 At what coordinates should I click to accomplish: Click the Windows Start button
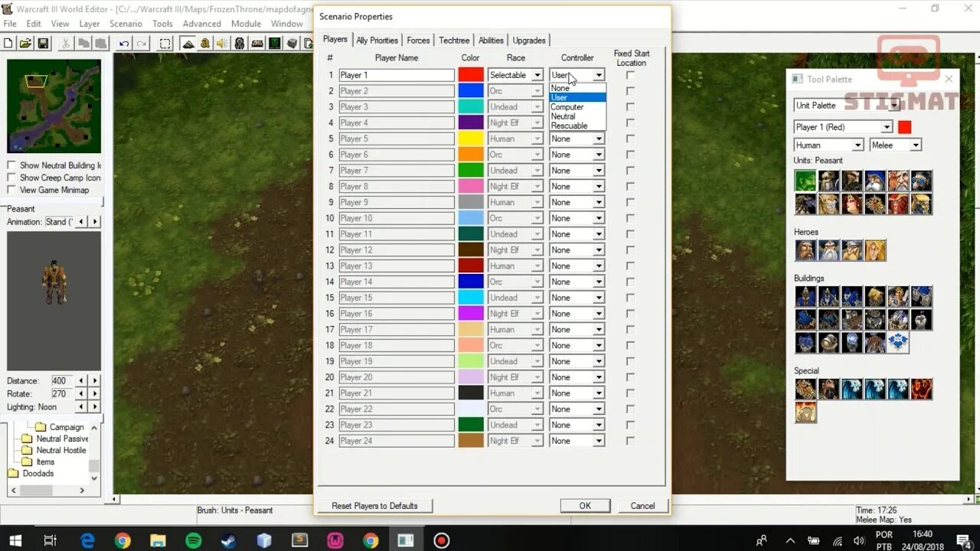(15, 540)
